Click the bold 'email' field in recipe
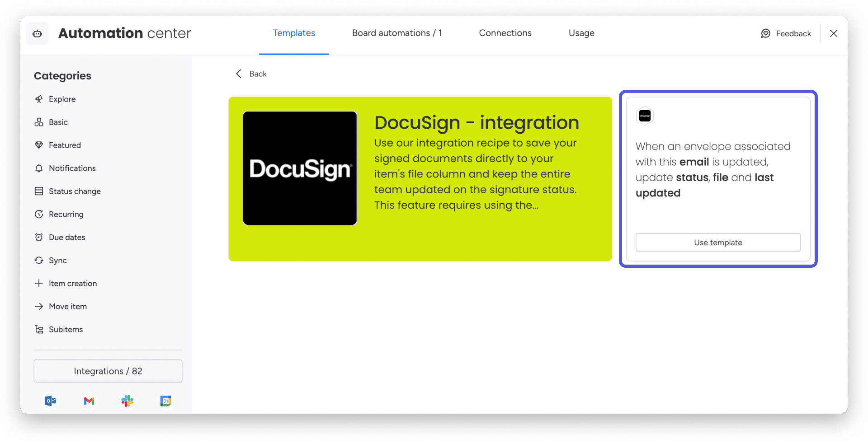Image resolution: width=868 pixels, height=443 pixels. 694,162
